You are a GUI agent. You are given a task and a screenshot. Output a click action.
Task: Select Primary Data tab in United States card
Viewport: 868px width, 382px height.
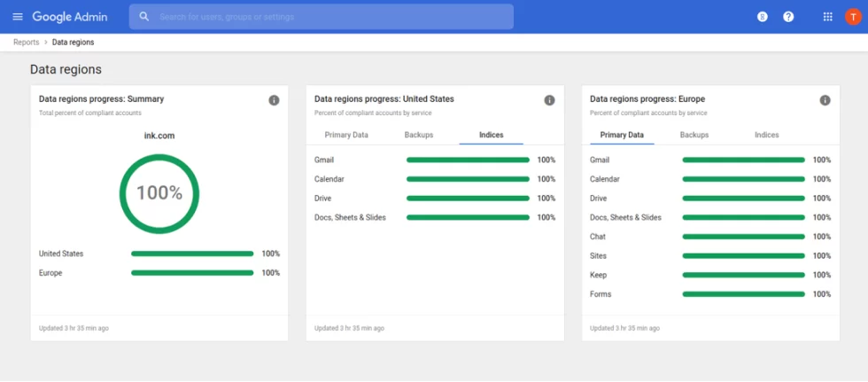pyautogui.click(x=346, y=135)
